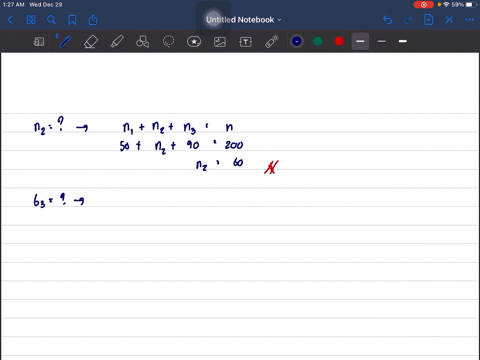
Task: Bookmark this page
Action: click(x=72, y=20)
